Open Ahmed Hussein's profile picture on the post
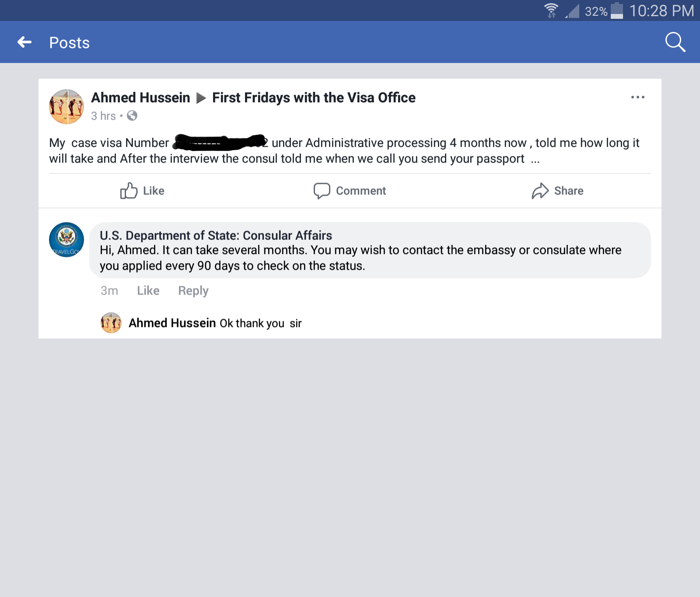 (66, 107)
